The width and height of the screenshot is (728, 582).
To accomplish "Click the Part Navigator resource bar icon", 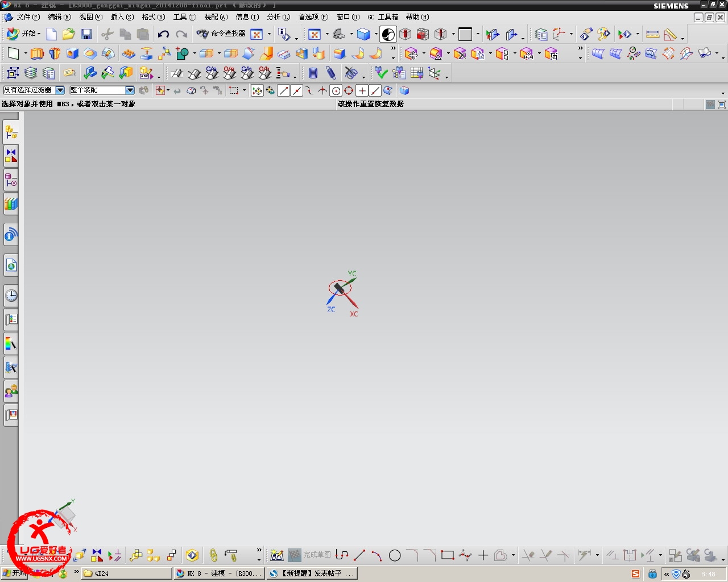I will (x=11, y=180).
